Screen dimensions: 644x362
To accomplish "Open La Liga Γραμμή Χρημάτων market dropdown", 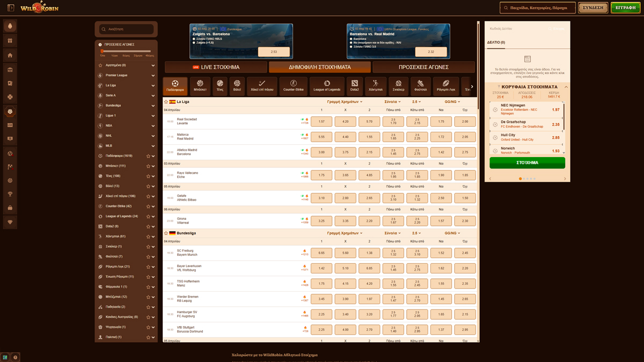I will point(345,102).
